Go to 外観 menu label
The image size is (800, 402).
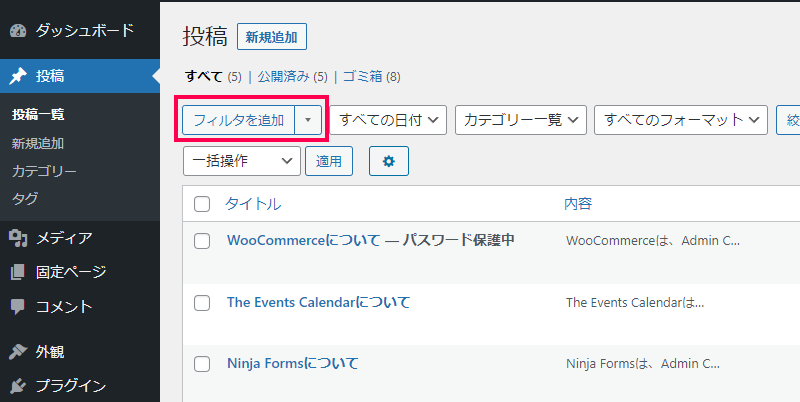50,351
